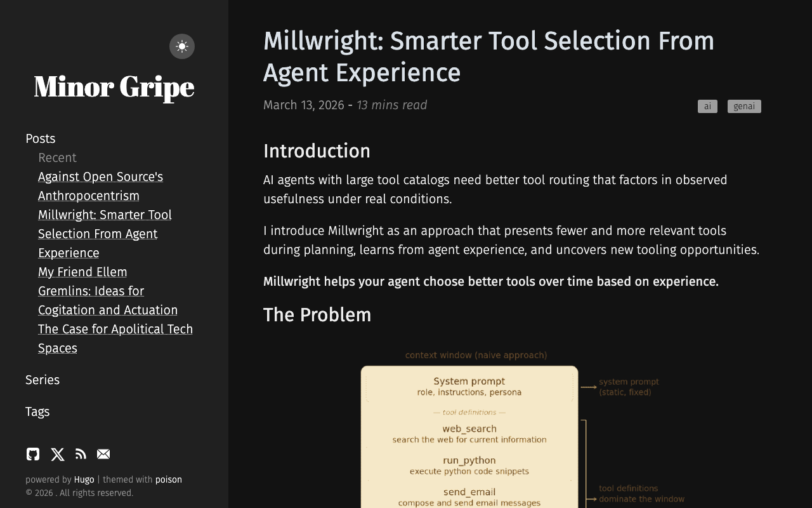Expand the Posts menu section
Viewport: 812px width, 508px height.
(41, 138)
